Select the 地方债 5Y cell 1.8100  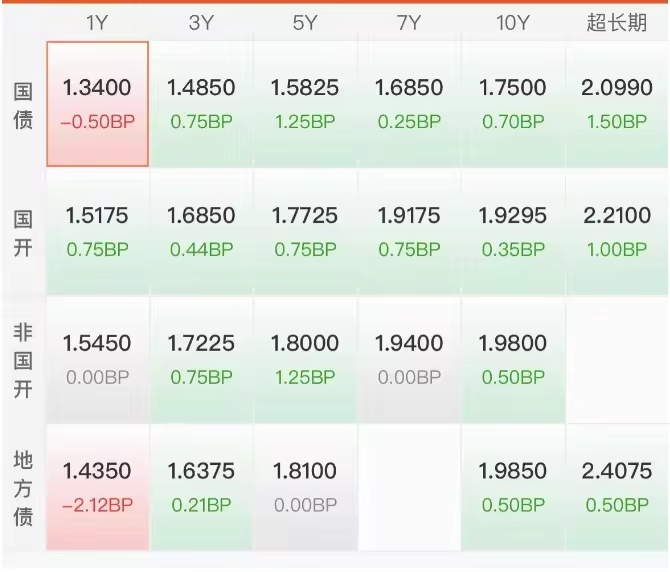pos(305,488)
